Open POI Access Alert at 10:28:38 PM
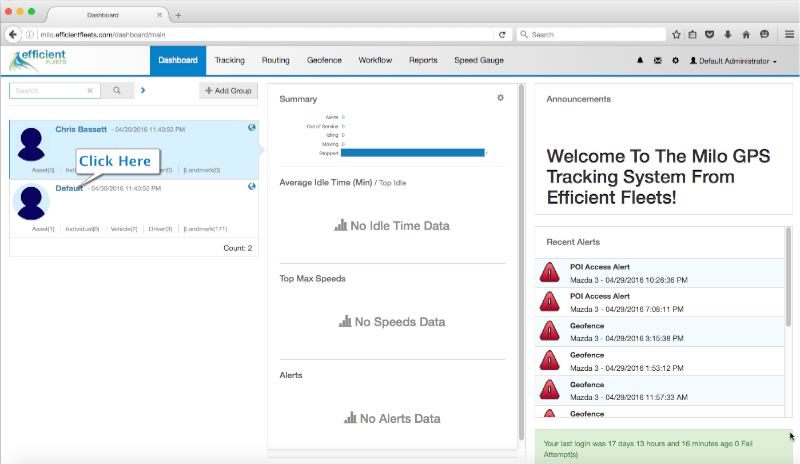 coord(659,273)
